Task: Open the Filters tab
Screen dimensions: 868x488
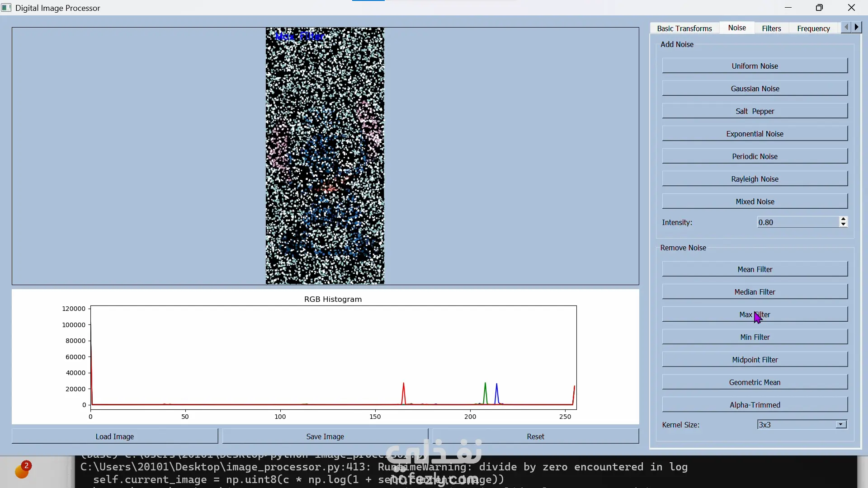Action: tap(771, 28)
